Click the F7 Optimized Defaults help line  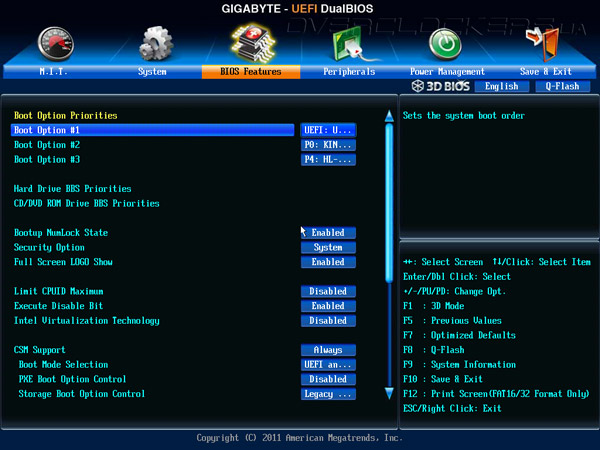(x=459, y=335)
